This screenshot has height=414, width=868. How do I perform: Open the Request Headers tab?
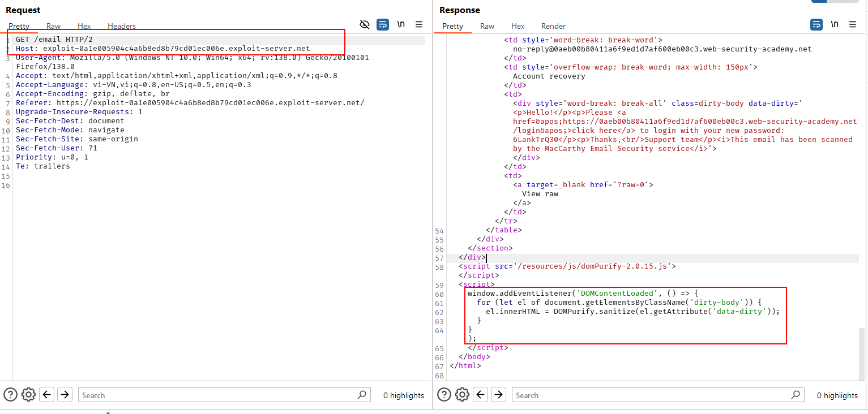click(122, 26)
